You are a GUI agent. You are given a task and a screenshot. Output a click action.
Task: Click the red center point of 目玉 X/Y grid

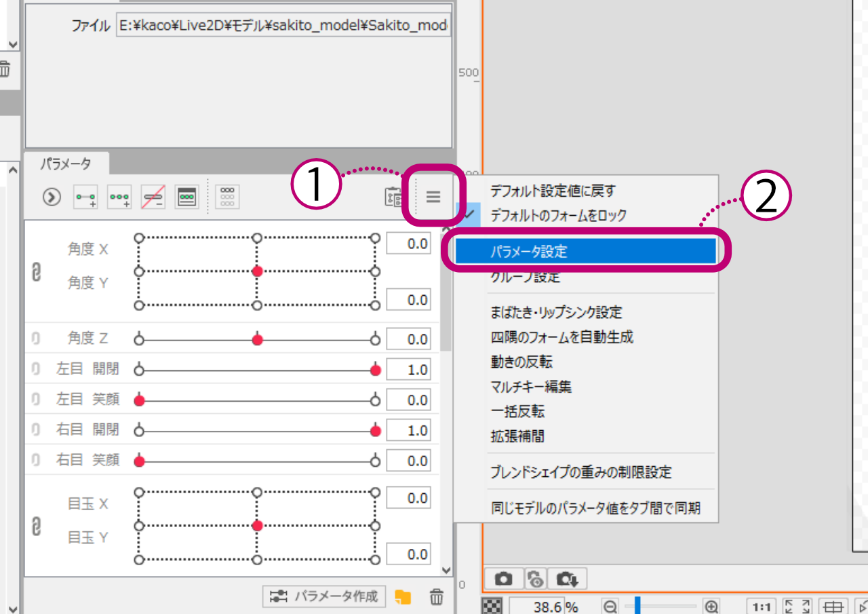pyautogui.click(x=257, y=526)
